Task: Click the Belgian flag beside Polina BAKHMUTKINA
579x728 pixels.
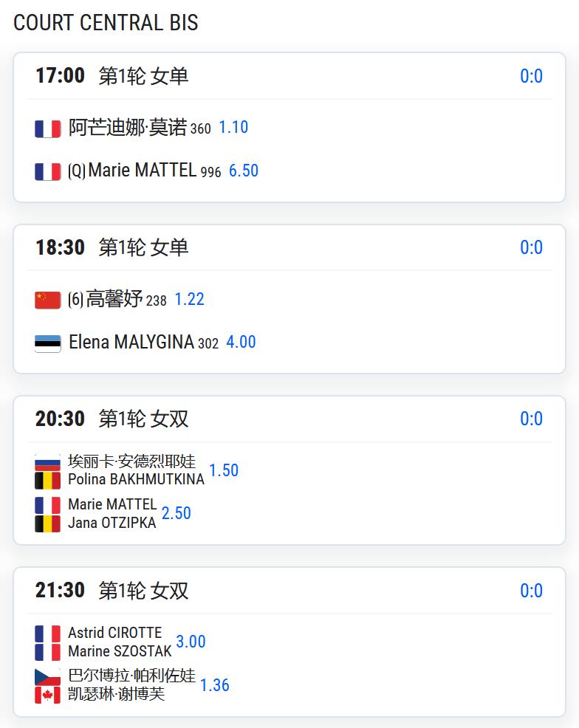Action: coord(48,481)
